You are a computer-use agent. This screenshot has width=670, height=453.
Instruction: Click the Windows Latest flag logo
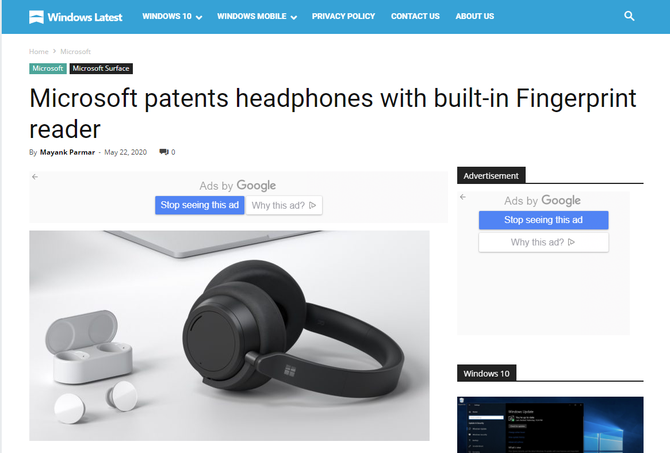point(36,17)
